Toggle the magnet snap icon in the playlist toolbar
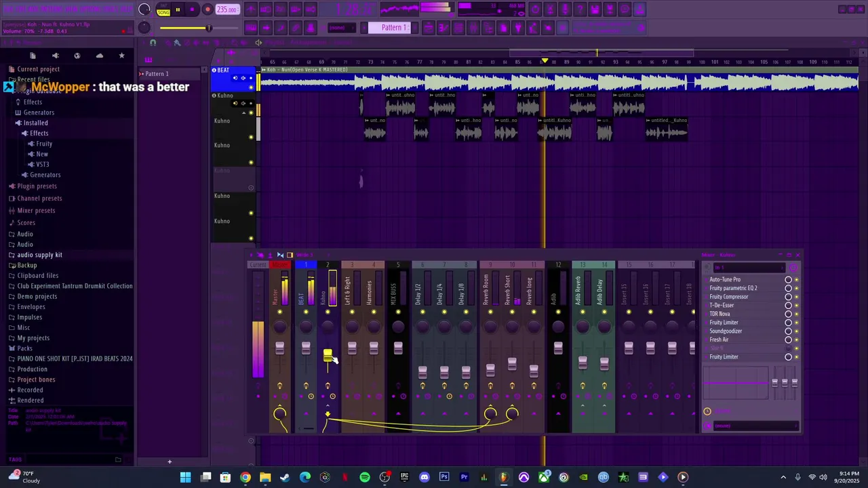Image resolution: width=868 pixels, height=488 pixels. pyautogui.click(x=153, y=43)
